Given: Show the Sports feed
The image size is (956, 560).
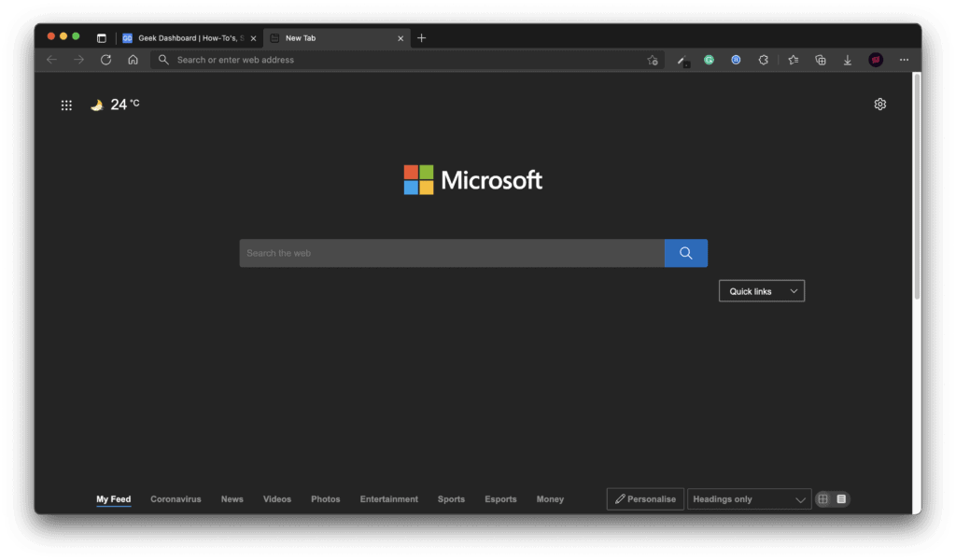Looking at the screenshot, I should [451, 499].
